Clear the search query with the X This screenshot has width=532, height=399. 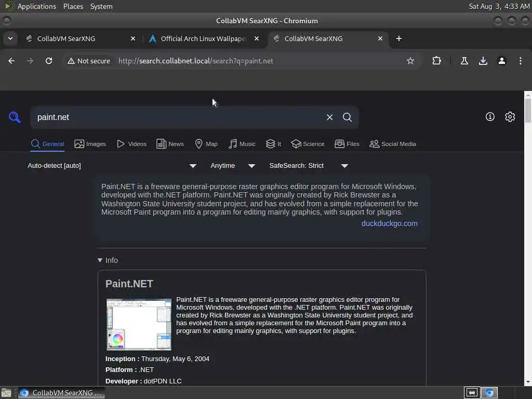click(329, 117)
